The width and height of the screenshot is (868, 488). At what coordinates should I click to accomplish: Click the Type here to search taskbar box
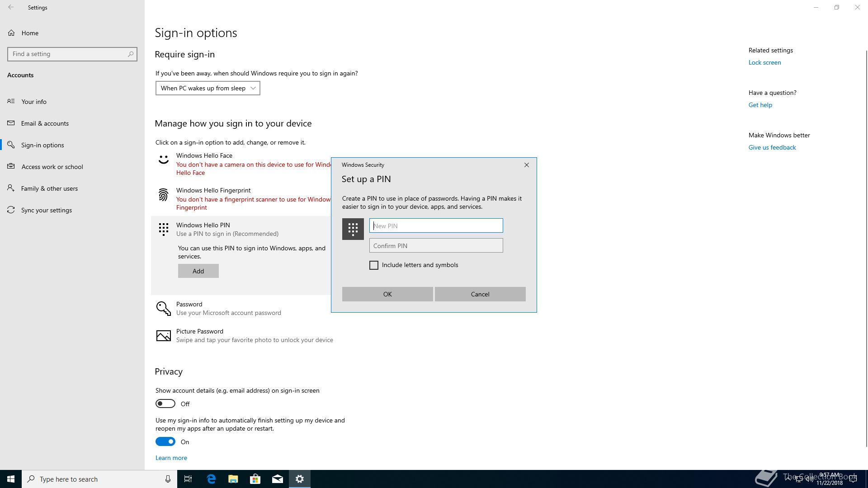(99, 479)
